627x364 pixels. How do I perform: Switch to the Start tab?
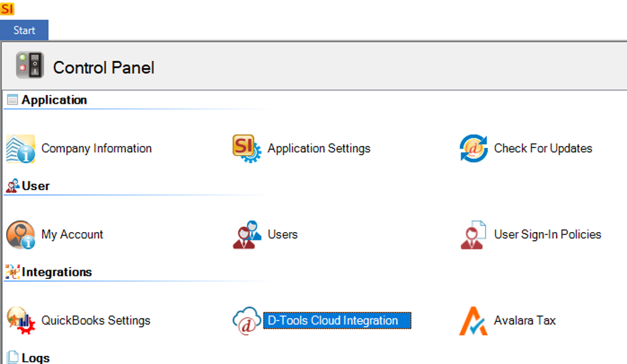pyautogui.click(x=24, y=30)
